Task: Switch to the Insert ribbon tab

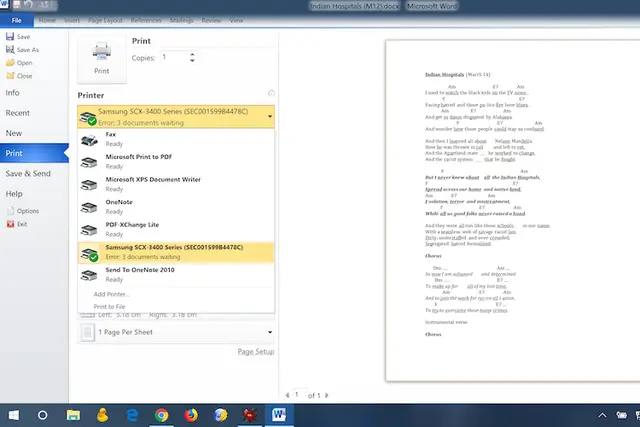Action: (x=72, y=20)
